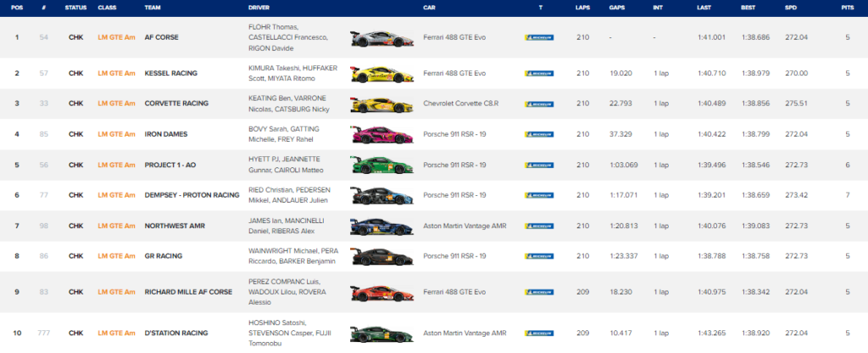868x353 pixels.
Task: Click drivers BOVY, GATTING, FREY
Action: pyautogui.click(x=284, y=134)
